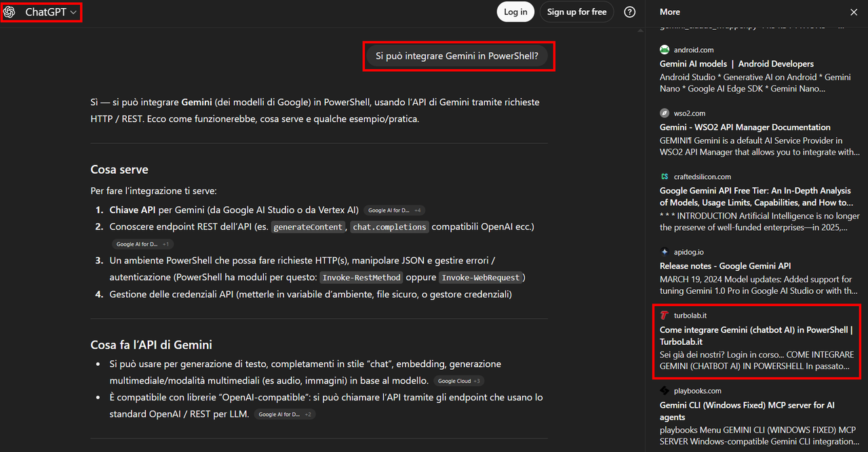Click the Invoke-WebRequest code snippet
This screenshot has height=452, width=868.
[481, 278]
